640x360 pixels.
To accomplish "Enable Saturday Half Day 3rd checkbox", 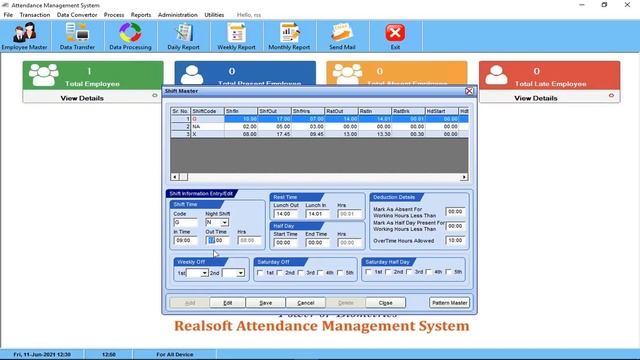I will [409, 272].
